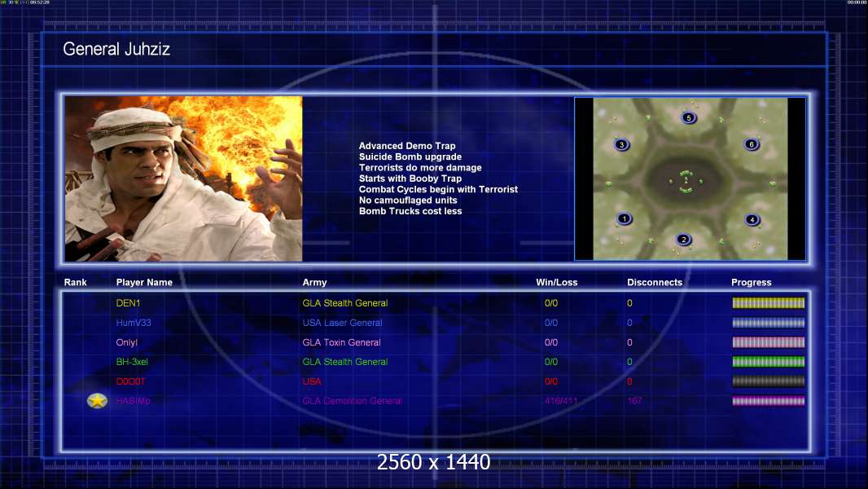
Task: Click the Army column header
Action: click(314, 283)
